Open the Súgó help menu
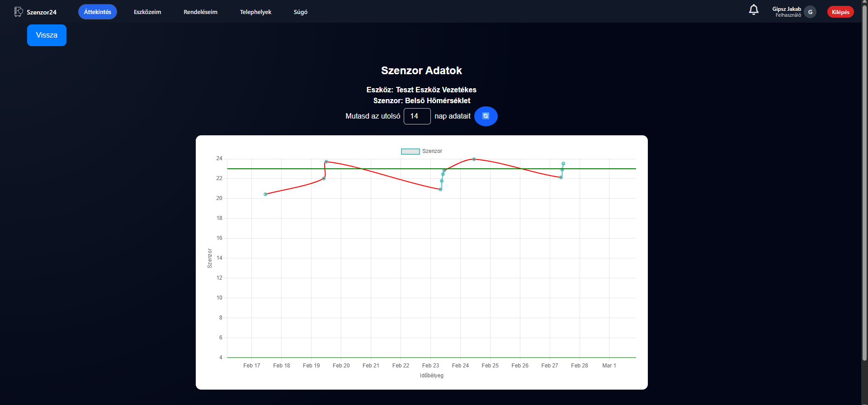 [300, 12]
